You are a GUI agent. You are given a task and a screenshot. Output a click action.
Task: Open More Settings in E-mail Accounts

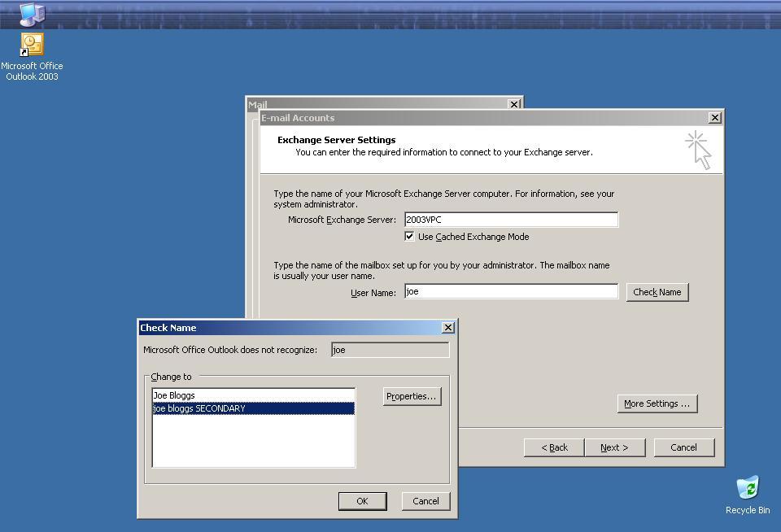point(657,403)
